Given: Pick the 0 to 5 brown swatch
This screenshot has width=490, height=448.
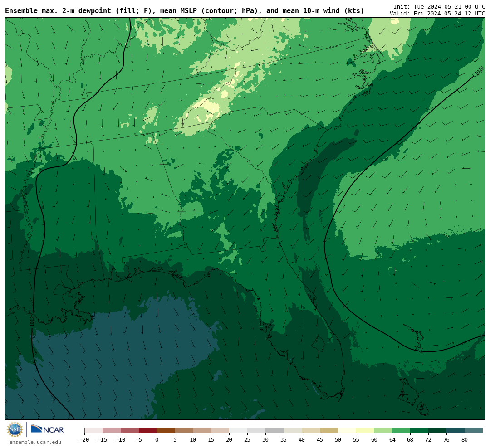Looking at the screenshot, I should click(166, 431).
